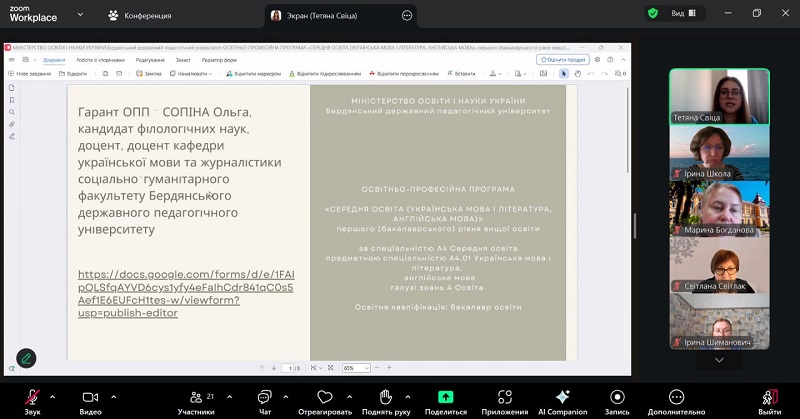This screenshot has width=800, height=419.
Task: Open the Дополнительно more options menu
Action: pyautogui.click(x=676, y=396)
